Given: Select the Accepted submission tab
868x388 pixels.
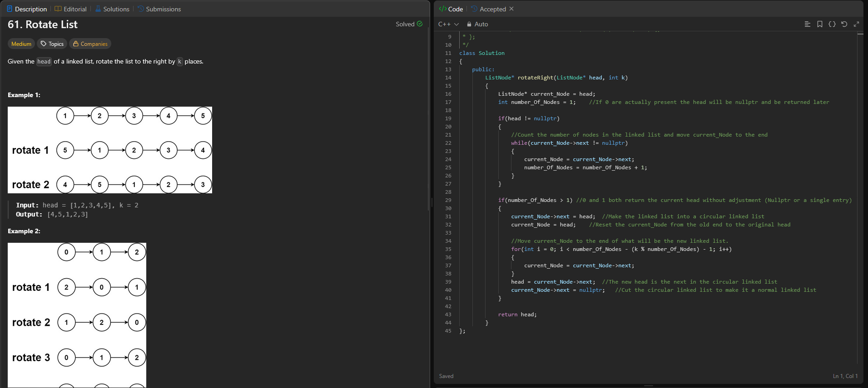Looking at the screenshot, I should click(492, 9).
